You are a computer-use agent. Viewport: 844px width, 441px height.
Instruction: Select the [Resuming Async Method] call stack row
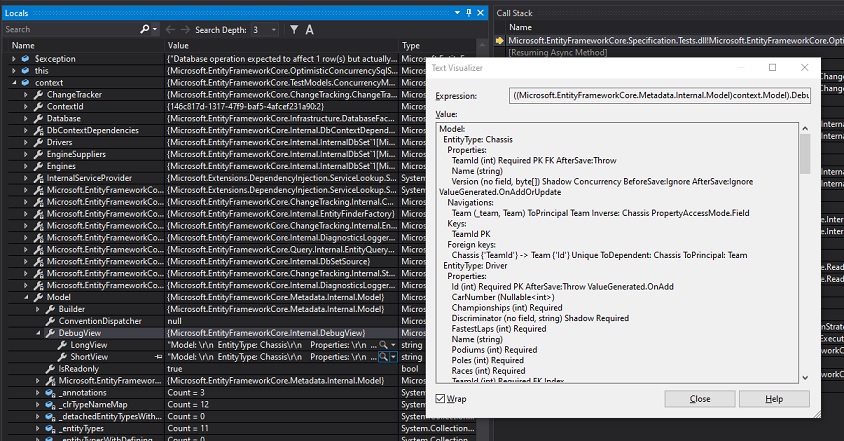[x=558, y=52]
